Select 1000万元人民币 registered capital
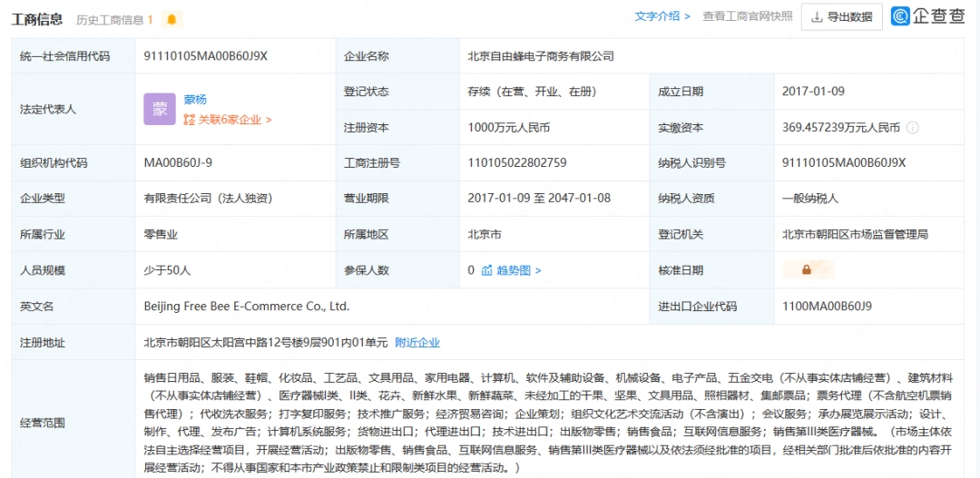 pos(509,128)
